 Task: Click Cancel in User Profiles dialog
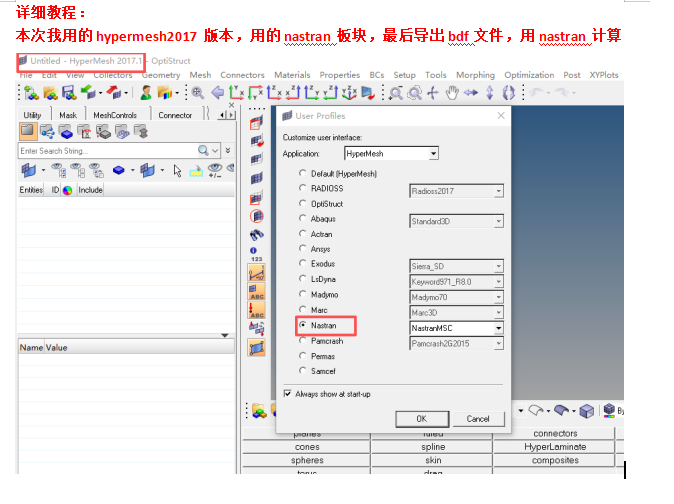(478, 419)
